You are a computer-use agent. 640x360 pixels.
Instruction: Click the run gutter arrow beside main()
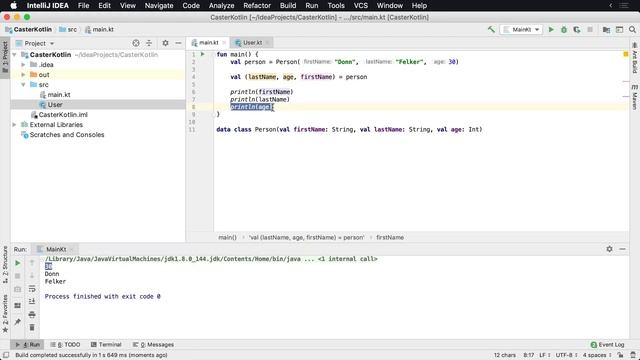[202, 54]
